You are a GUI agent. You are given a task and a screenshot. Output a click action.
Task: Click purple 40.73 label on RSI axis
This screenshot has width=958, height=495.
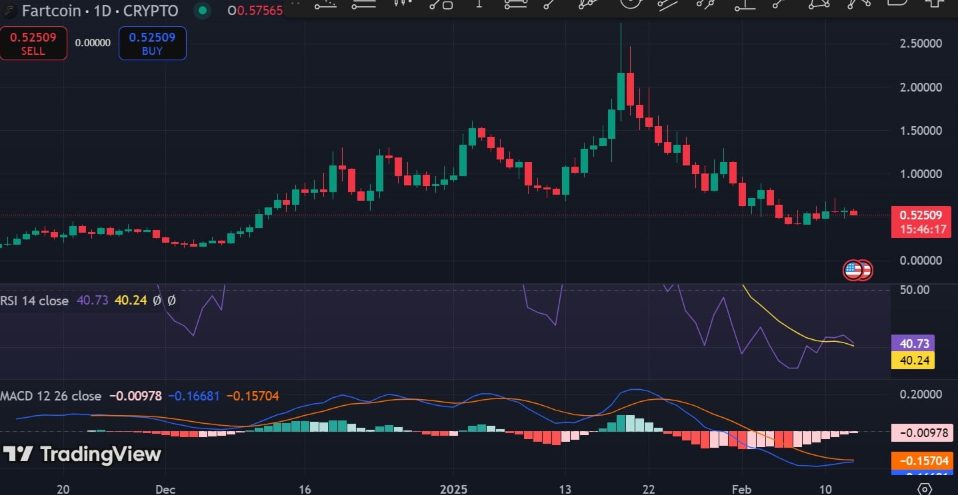(913, 343)
